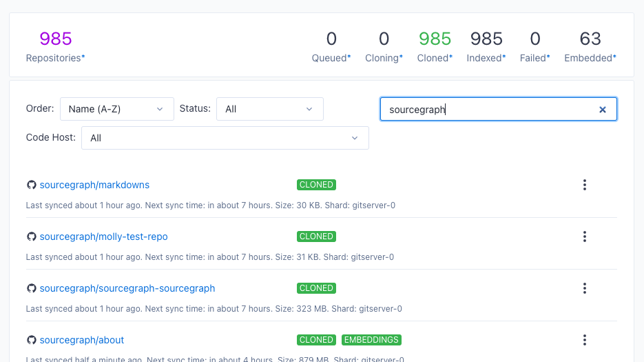Open the Code Host dropdown
644x362 pixels.
pyautogui.click(x=225, y=138)
